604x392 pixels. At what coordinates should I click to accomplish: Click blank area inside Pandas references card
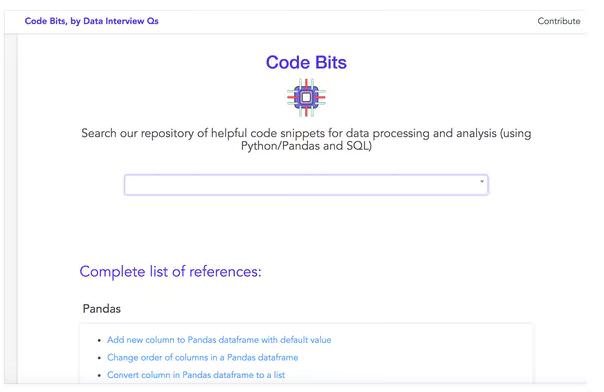[x=431, y=356]
